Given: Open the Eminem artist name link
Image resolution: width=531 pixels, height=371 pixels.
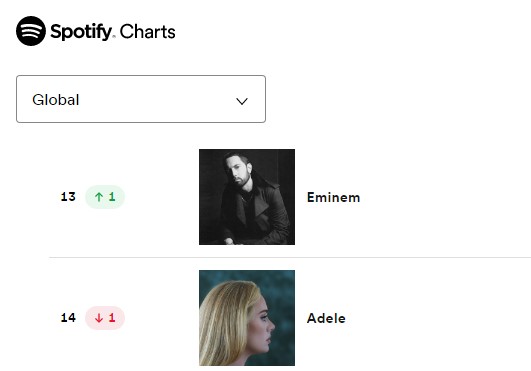Looking at the screenshot, I should point(333,197).
